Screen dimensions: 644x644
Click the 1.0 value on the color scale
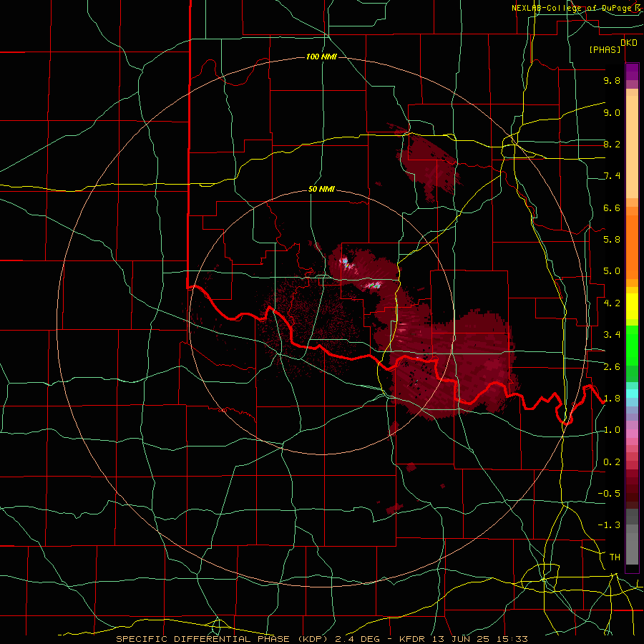(612, 430)
